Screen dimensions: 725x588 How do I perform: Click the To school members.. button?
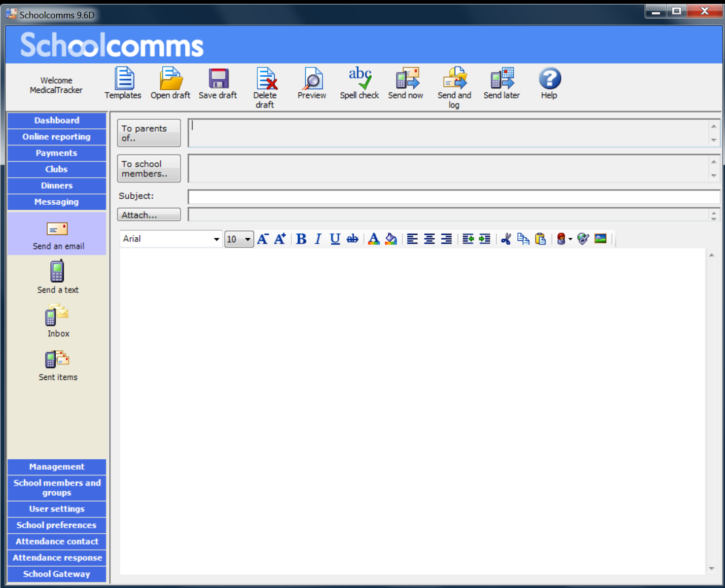(149, 169)
